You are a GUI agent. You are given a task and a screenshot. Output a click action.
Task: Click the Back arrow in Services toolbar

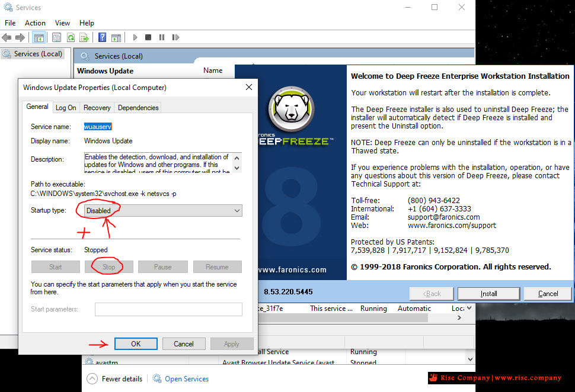pos(7,37)
